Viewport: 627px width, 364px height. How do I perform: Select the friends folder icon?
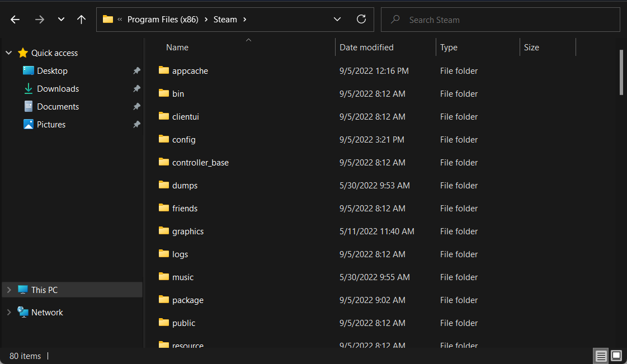point(163,208)
